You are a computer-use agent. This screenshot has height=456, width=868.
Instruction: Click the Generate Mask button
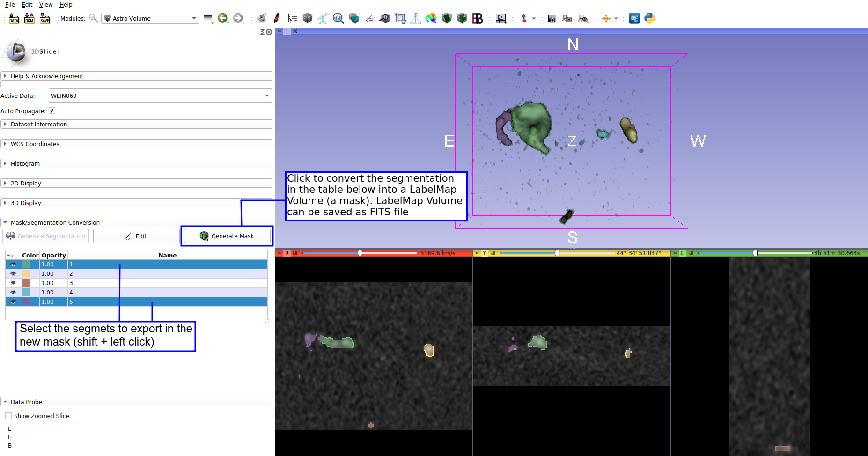[x=227, y=236]
